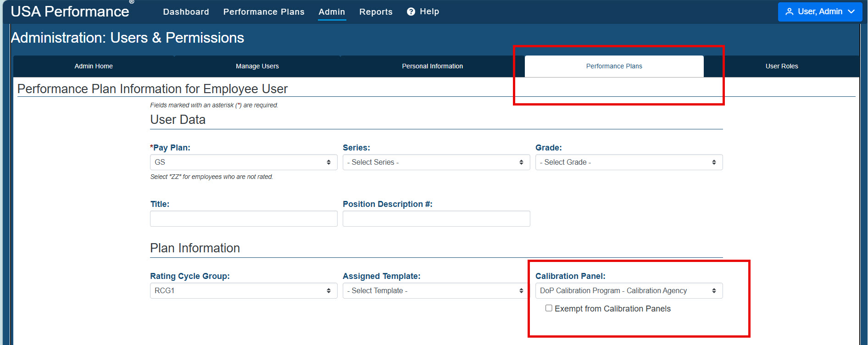Screen dimensions: 868x345
Task: Switch to the Personal Information tab
Action: (x=433, y=66)
